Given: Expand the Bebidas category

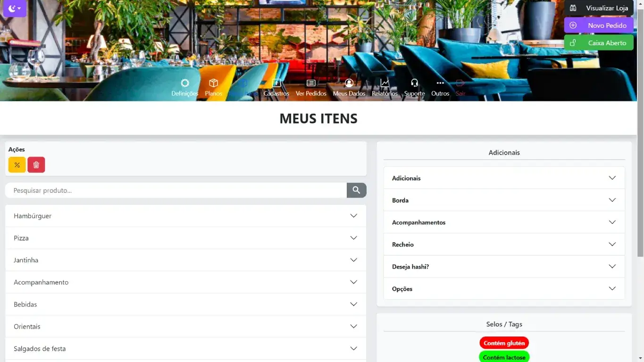Looking at the screenshot, I should click(x=186, y=304).
